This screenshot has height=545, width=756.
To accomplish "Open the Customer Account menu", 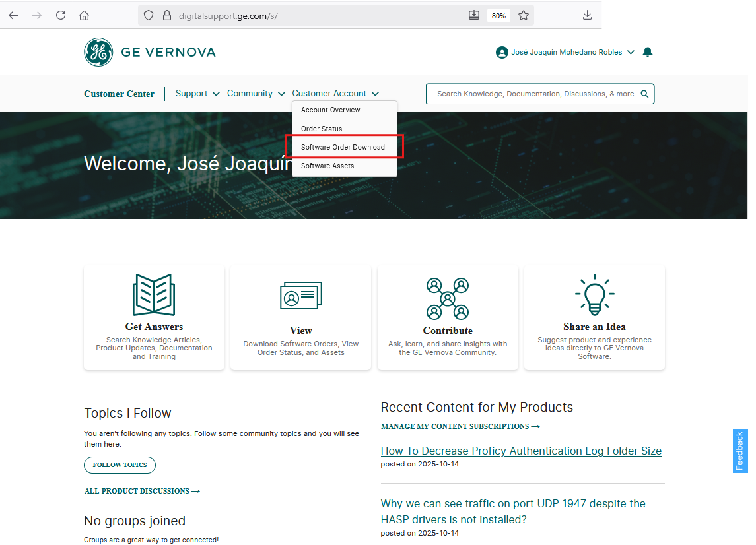I will [329, 94].
